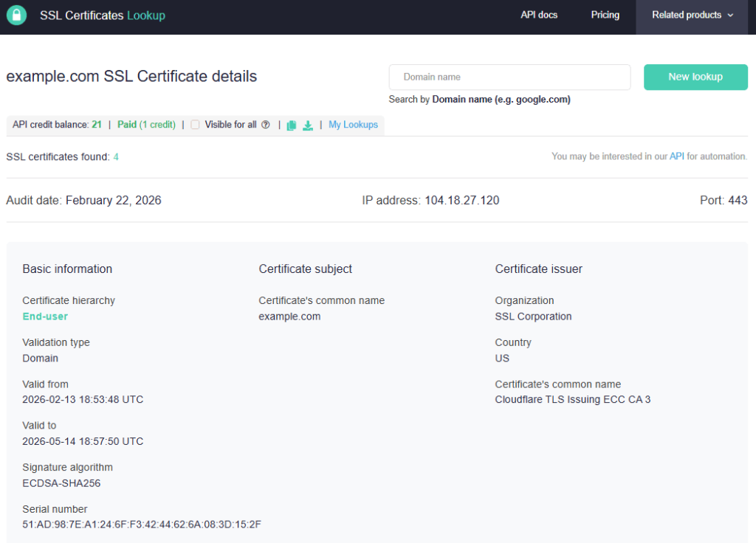Viewport: 756px width, 543px height.
Task: Download lookup results using the download icon
Action: pyautogui.click(x=308, y=125)
